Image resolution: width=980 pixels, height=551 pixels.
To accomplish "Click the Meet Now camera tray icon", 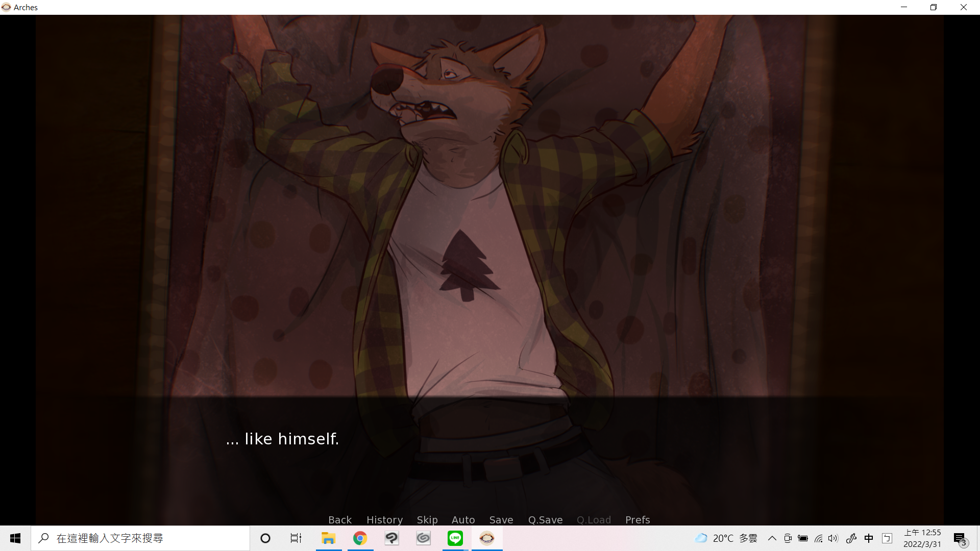I will [x=788, y=538].
